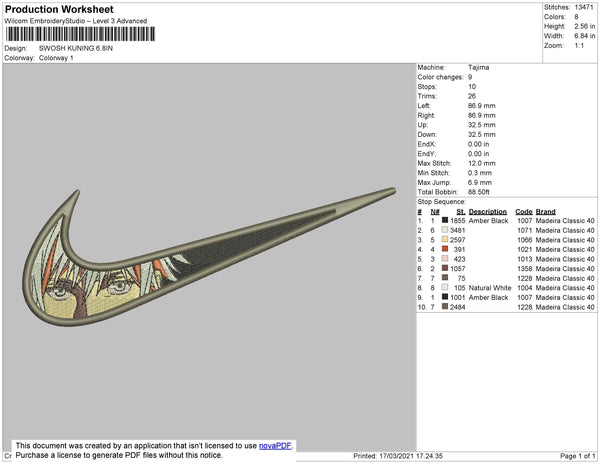
Task: Choose the pale pink swatch, code 1013
Action: tap(444, 259)
